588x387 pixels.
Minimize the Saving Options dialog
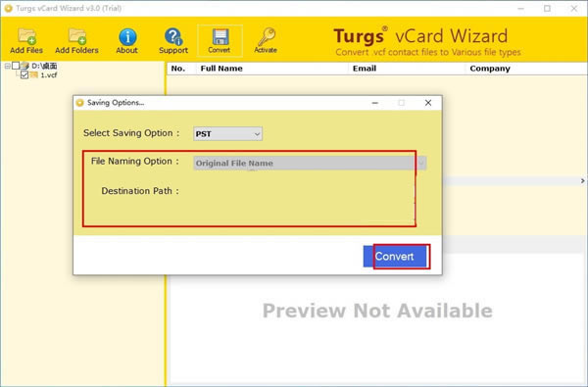coord(374,103)
